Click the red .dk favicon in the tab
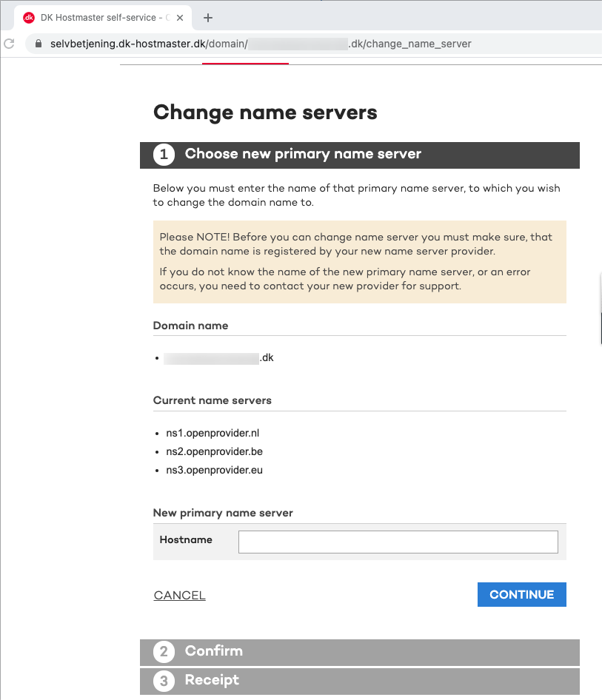The height and width of the screenshot is (700, 602). pos(29,18)
